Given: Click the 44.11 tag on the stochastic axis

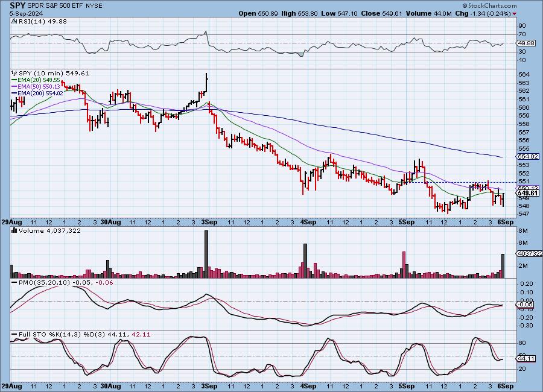Looking at the screenshot, I should click(526, 358).
